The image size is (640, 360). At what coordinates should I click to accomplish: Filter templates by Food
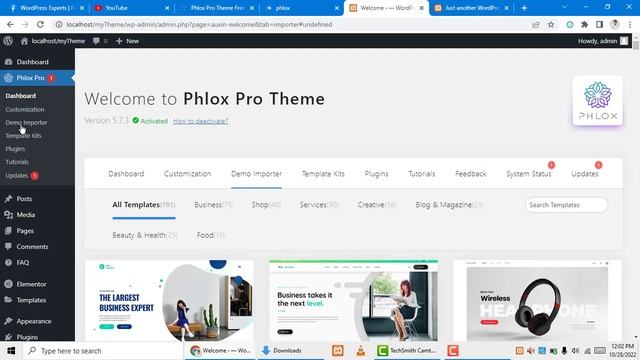[x=211, y=236]
